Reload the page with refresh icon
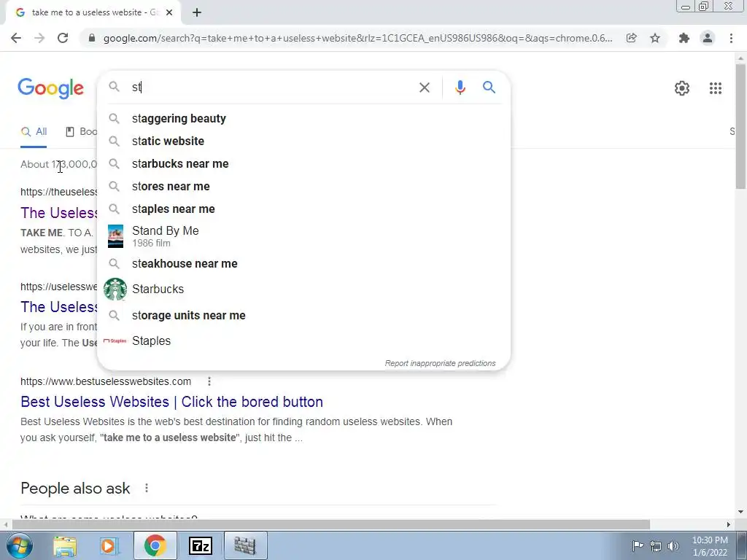 pos(63,38)
